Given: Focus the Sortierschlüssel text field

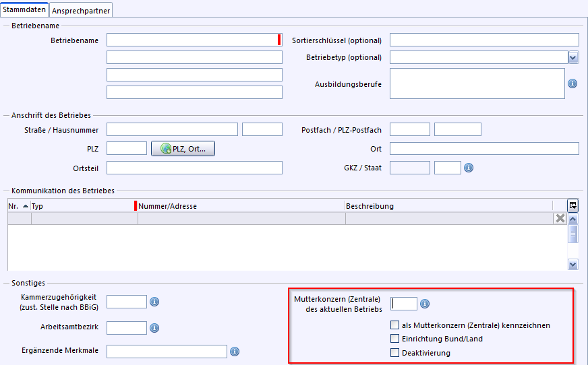Looking at the screenshot, I should pyautogui.click(x=483, y=40).
